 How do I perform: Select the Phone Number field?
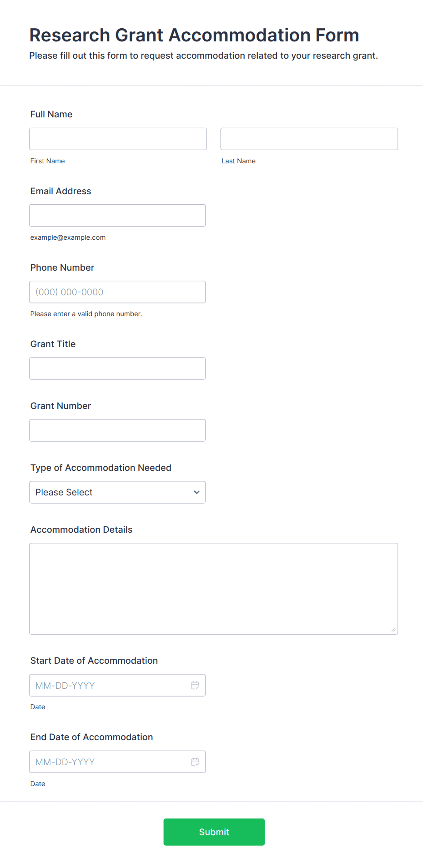pos(117,292)
